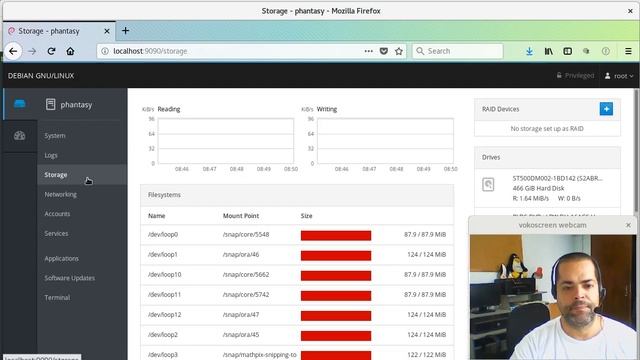
Task: Click the /dev/loop0 red usage bar
Action: click(x=336, y=235)
